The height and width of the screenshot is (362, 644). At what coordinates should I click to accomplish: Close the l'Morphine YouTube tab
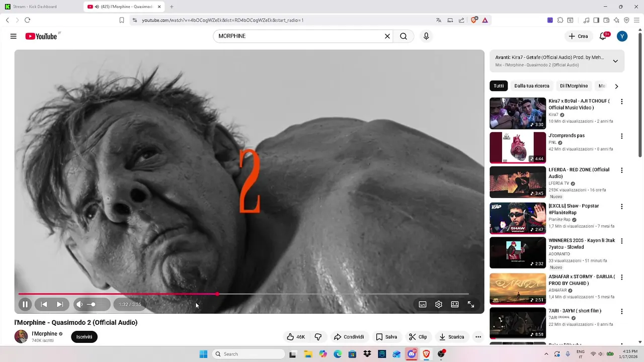pyautogui.click(x=159, y=7)
